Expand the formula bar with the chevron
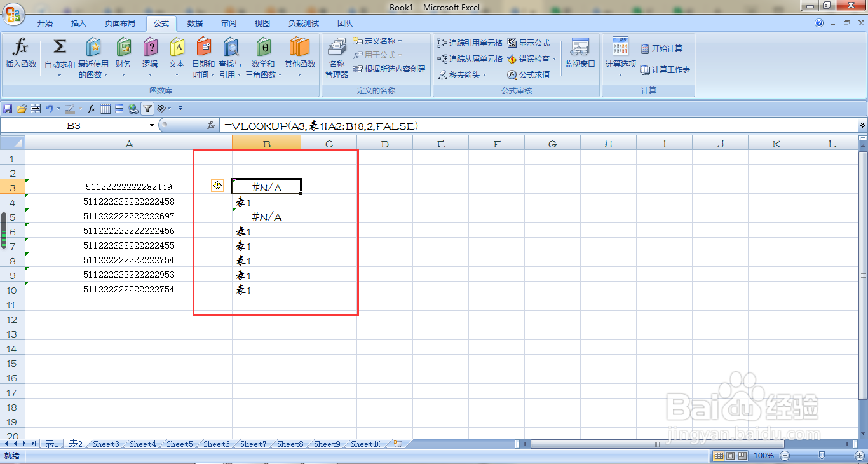 (x=862, y=126)
